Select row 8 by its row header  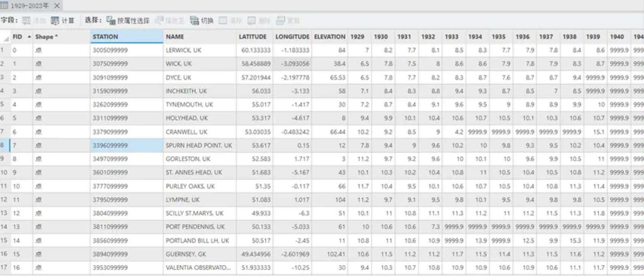[5, 145]
